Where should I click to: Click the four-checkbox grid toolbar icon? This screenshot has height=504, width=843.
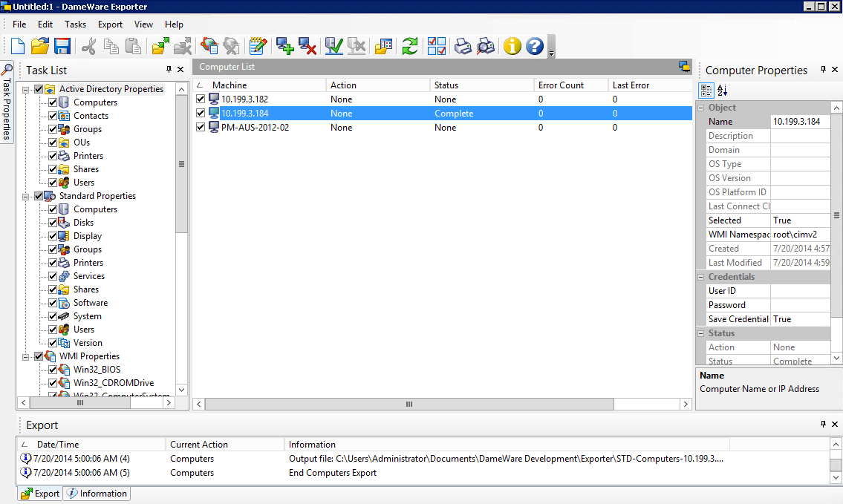437,46
